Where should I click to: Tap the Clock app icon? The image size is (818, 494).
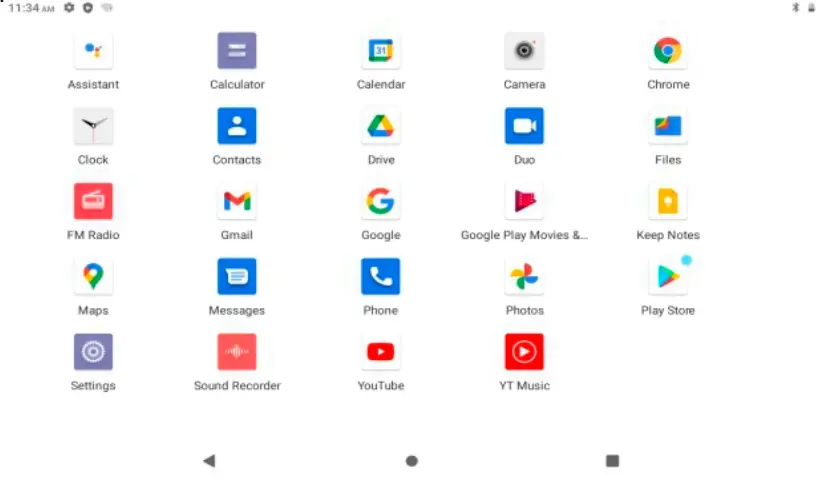(x=93, y=126)
